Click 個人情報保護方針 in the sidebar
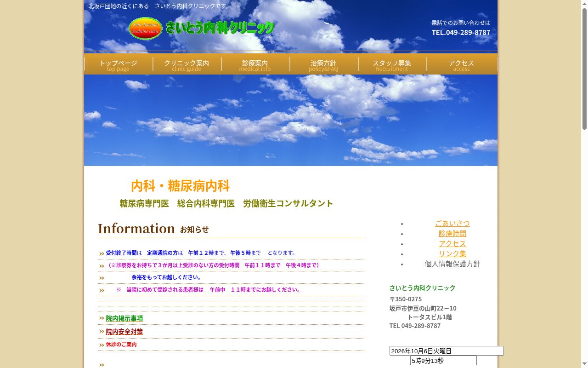This screenshot has width=588, height=368. [452, 264]
